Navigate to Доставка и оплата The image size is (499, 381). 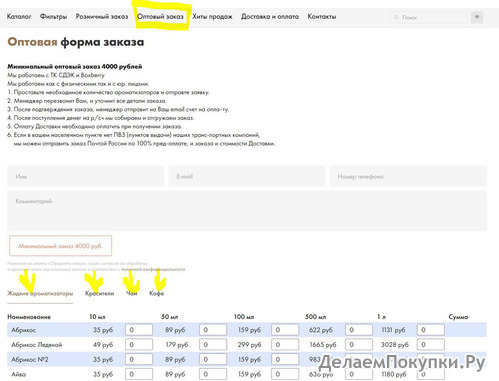pos(270,16)
